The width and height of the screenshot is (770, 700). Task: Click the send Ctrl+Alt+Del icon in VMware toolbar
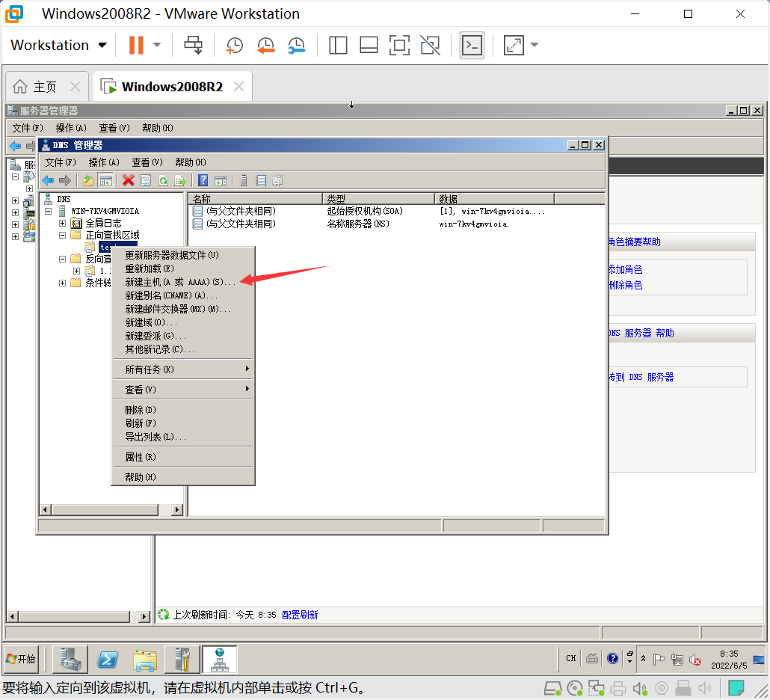coord(193,45)
